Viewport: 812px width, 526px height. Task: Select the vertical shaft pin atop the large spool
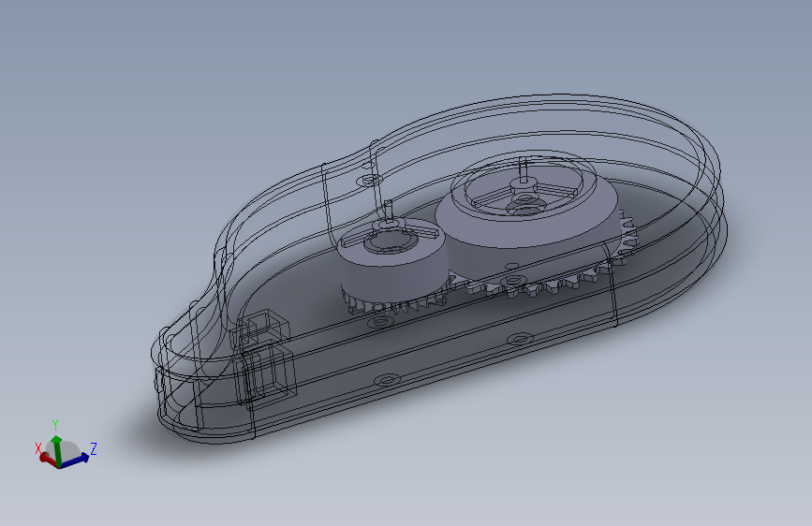pyautogui.click(x=524, y=170)
